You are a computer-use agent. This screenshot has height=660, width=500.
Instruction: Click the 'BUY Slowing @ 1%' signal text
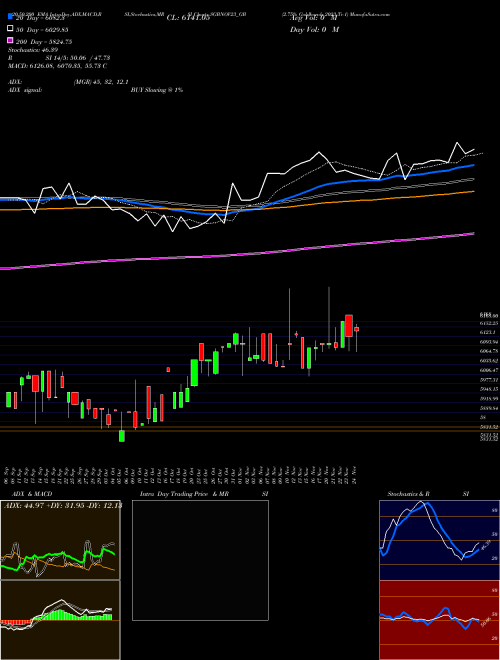point(157,90)
